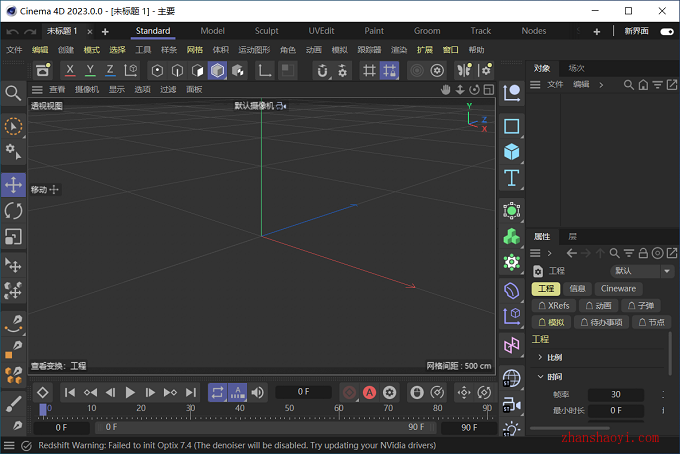Switch to Points mode
This screenshot has width=680, height=454.
click(x=157, y=70)
